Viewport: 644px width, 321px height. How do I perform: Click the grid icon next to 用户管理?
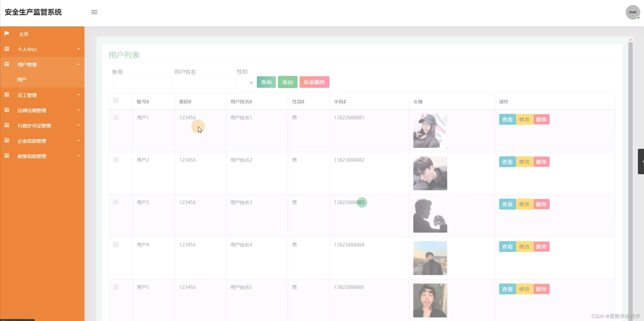click(x=7, y=64)
